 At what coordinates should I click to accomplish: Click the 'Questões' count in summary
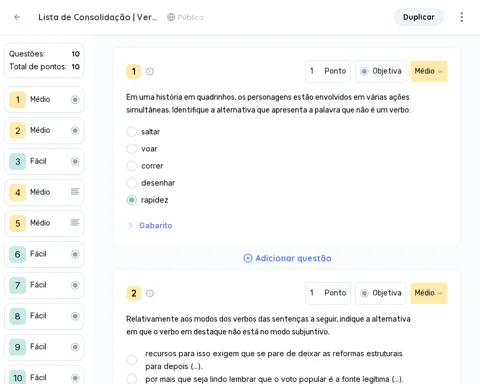[44, 54]
